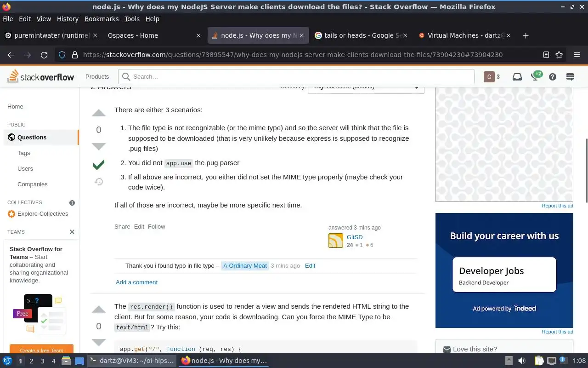Focus the Stack Overflow search box
This screenshot has width=588, height=368.
point(296,77)
